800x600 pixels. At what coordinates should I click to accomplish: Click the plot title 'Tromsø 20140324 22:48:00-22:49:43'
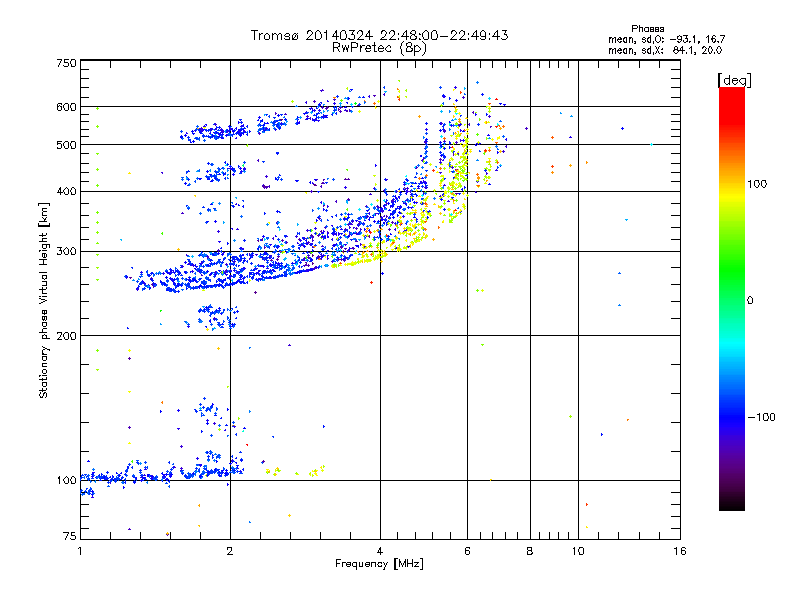(x=379, y=35)
